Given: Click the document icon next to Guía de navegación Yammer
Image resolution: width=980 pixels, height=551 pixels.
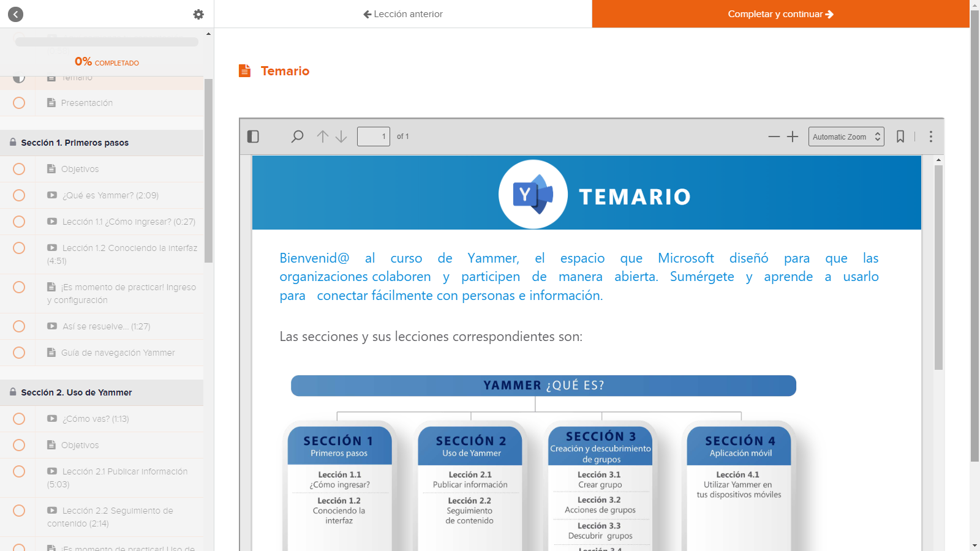Looking at the screenshot, I should coord(51,353).
